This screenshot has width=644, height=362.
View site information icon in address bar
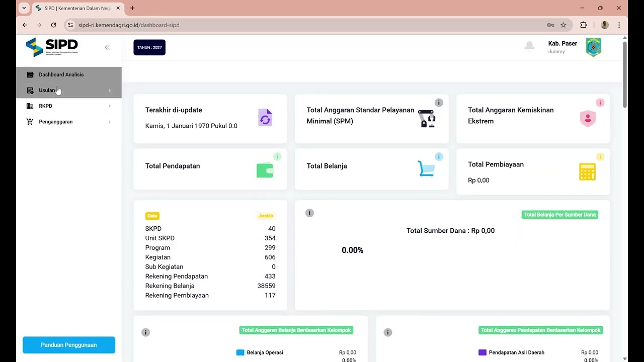pyautogui.click(x=70, y=25)
